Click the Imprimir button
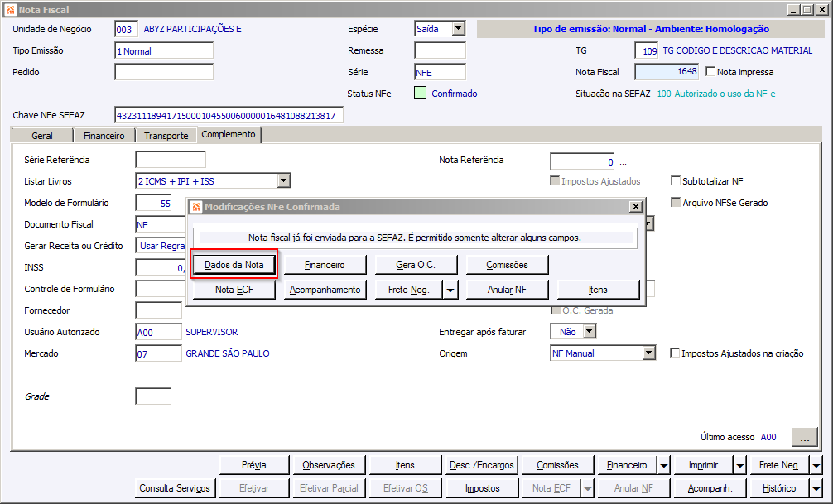The height and width of the screenshot is (504, 833). coord(703,465)
